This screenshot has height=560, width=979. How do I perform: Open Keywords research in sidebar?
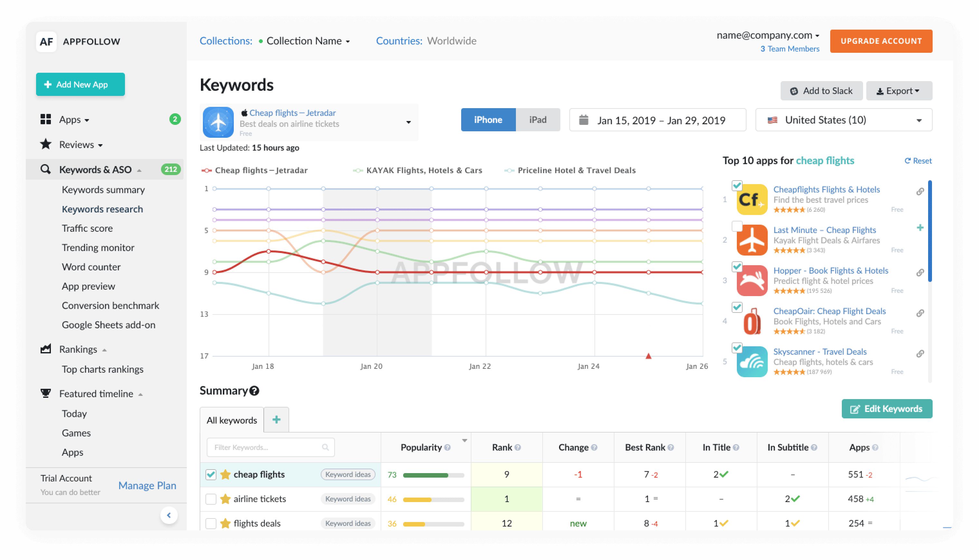tap(102, 209)
